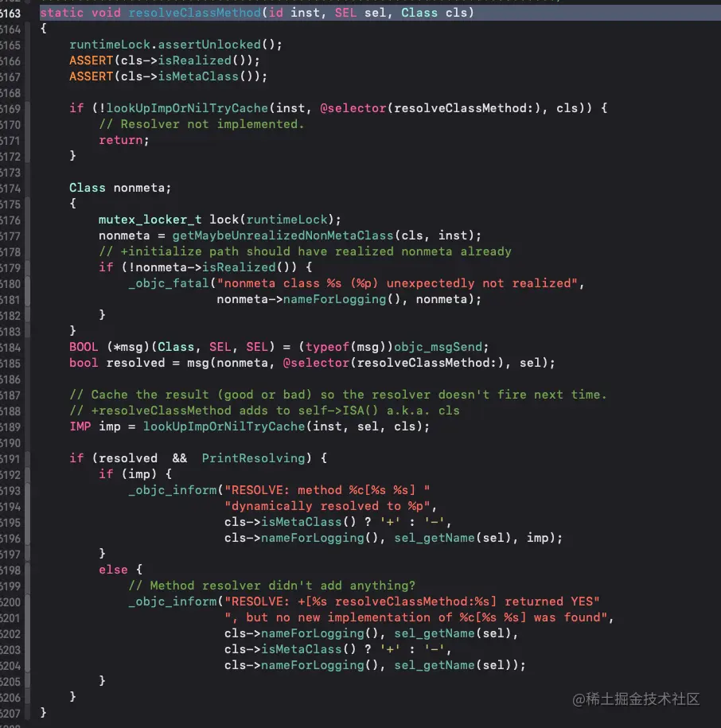Click the uppercase 'BOOL' type keyword
The height and width of the screenshot is (728, 721).
[x=84, y=347]
